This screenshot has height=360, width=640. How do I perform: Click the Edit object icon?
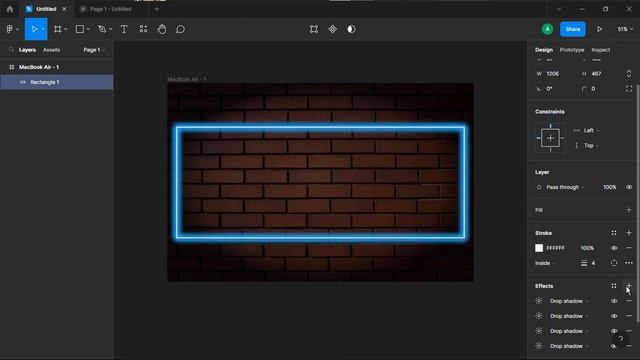coord(313,29)
